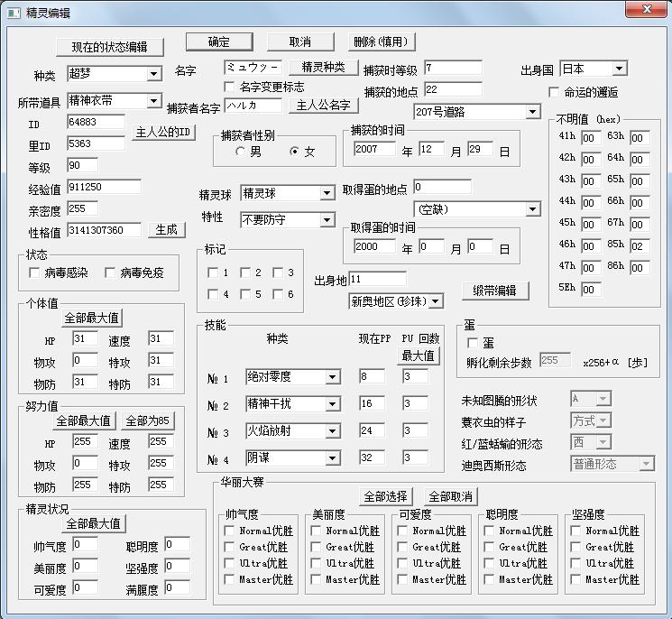Click the 精灵种类 name button
Viewport: 672px width, 619px height.
(x=323, y=67)
